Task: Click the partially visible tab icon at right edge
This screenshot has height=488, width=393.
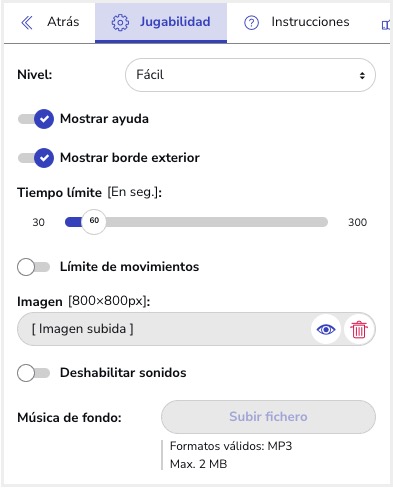Action: click(386, 25)
